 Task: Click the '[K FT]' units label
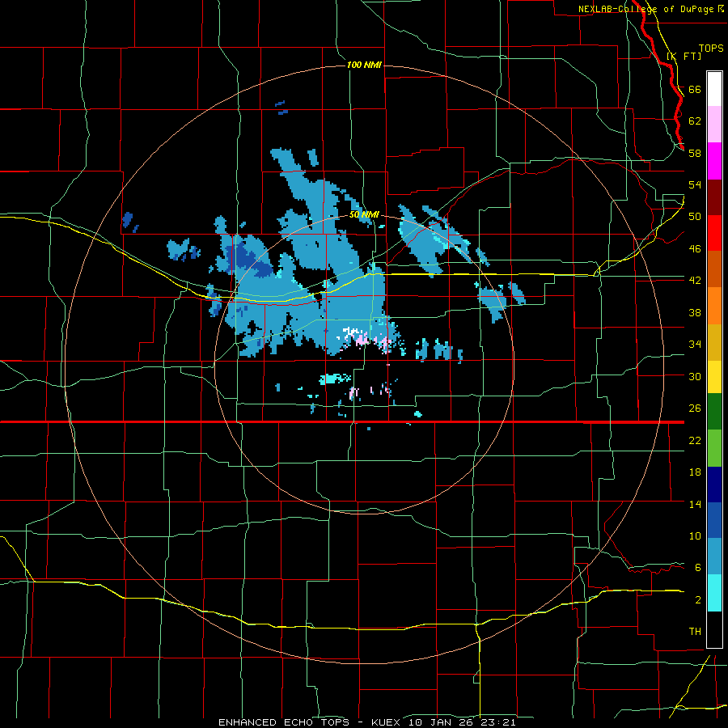click(684, 56)
